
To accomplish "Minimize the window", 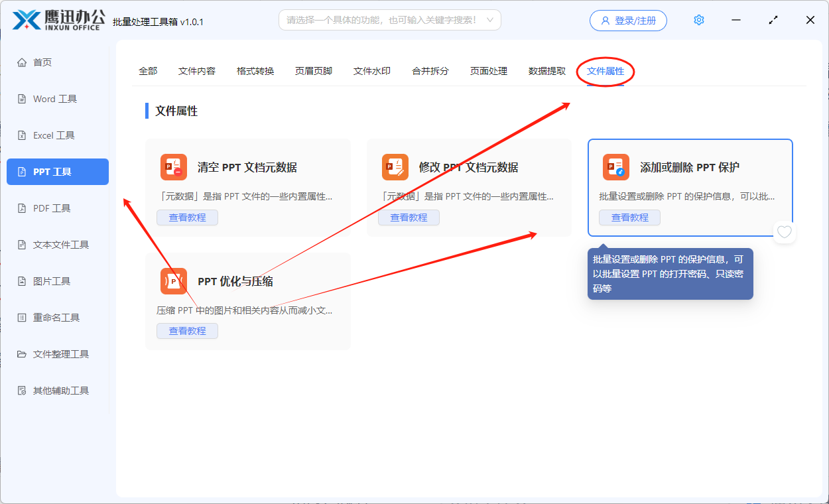I will [x=736, y=20].
